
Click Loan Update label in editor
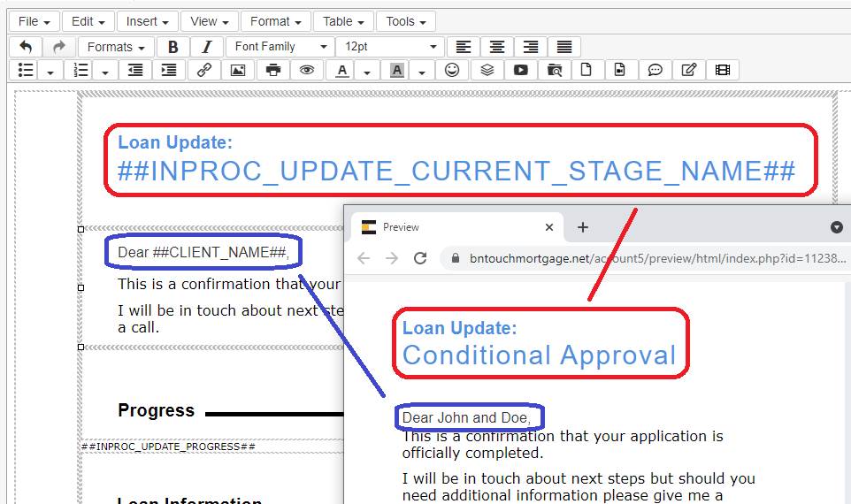[x=175, y=142]
